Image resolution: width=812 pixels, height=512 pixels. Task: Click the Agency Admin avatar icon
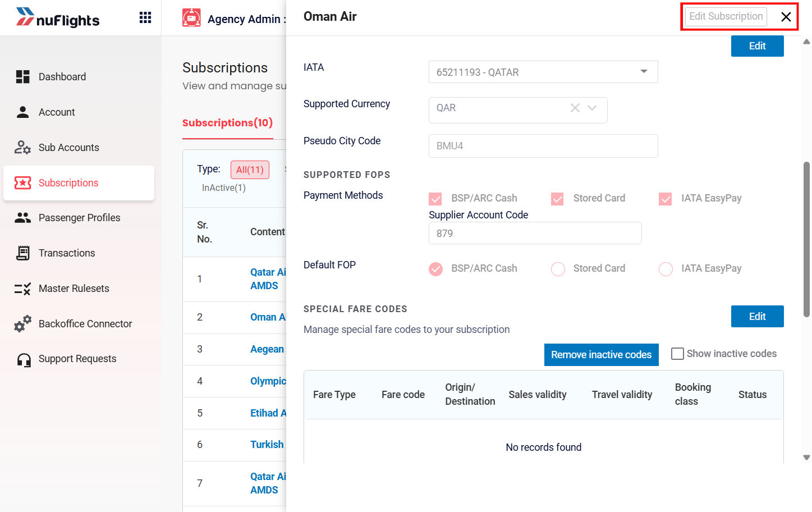click(x=191, y=18)
